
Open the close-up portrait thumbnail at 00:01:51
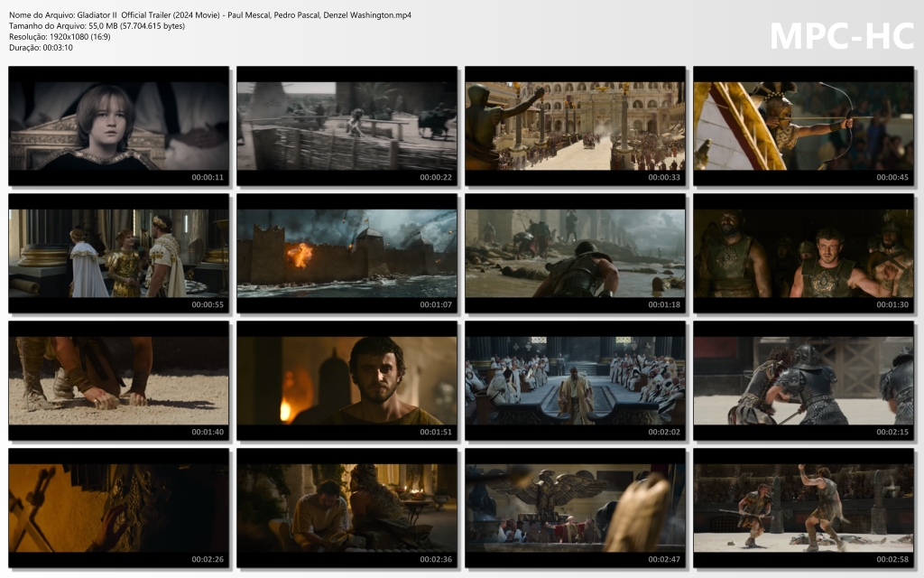pos(347,380)
